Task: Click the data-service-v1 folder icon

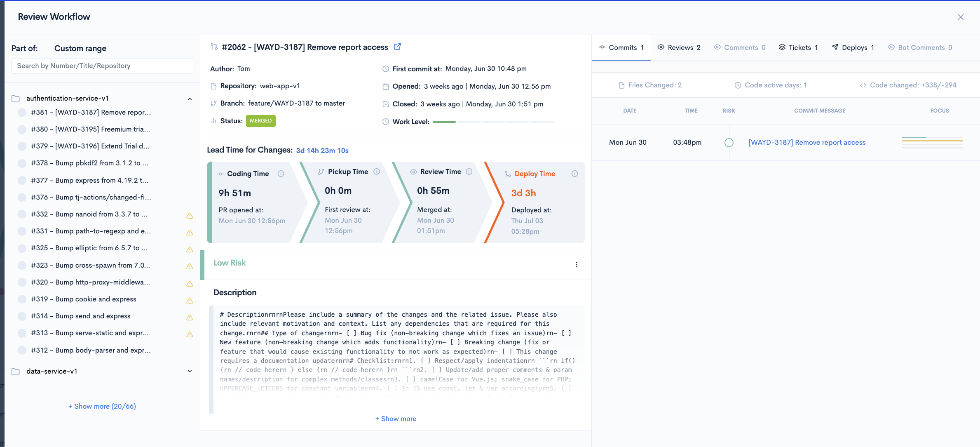Action: pyautogui.click(x=16, y=372)
